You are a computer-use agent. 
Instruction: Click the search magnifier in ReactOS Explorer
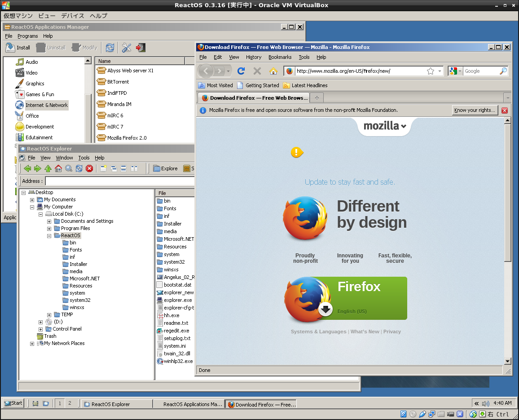[x=69, y=168]
